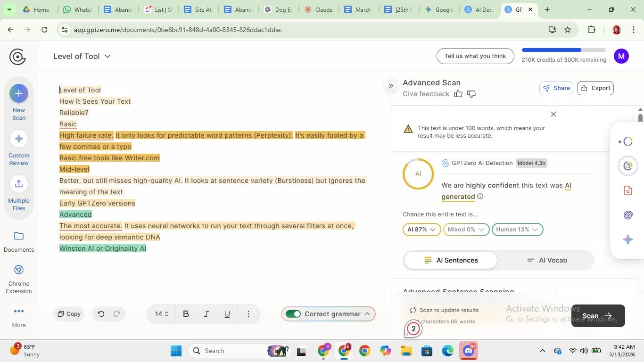Click the AI 87% circular gauge
This screenshot has height=362, width=644.
point(418,174)
